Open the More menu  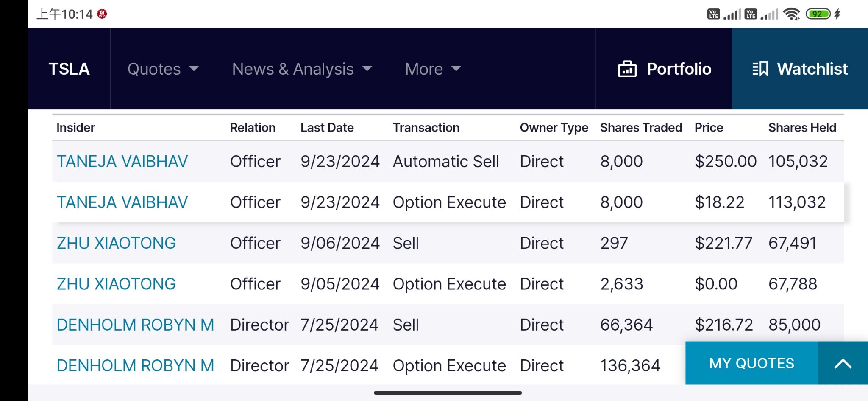click(433, 69)
